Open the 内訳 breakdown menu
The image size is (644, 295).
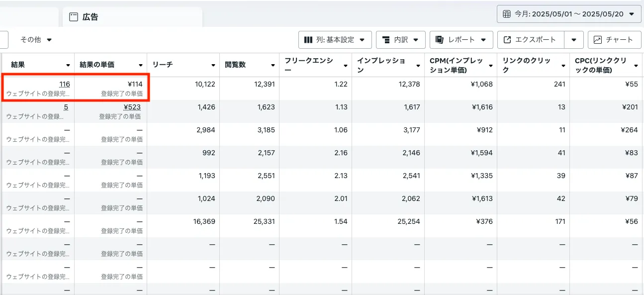(400, 40)
